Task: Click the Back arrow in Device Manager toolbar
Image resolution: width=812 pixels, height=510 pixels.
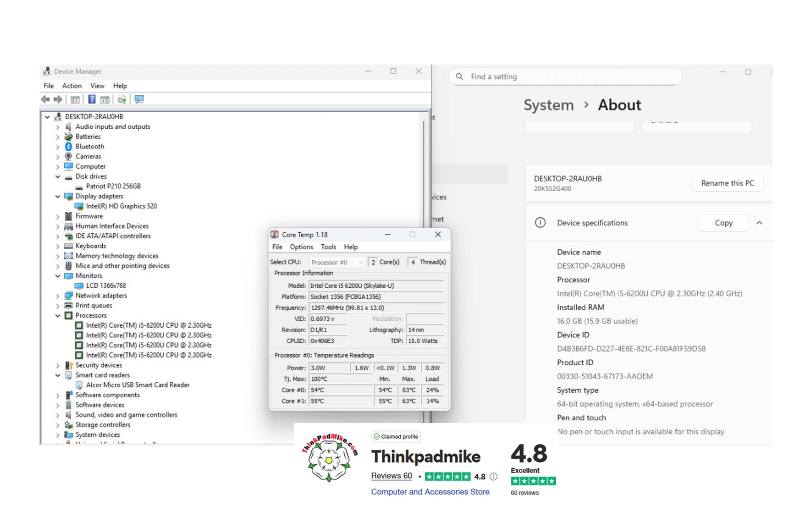Action: tap(45, 99)
